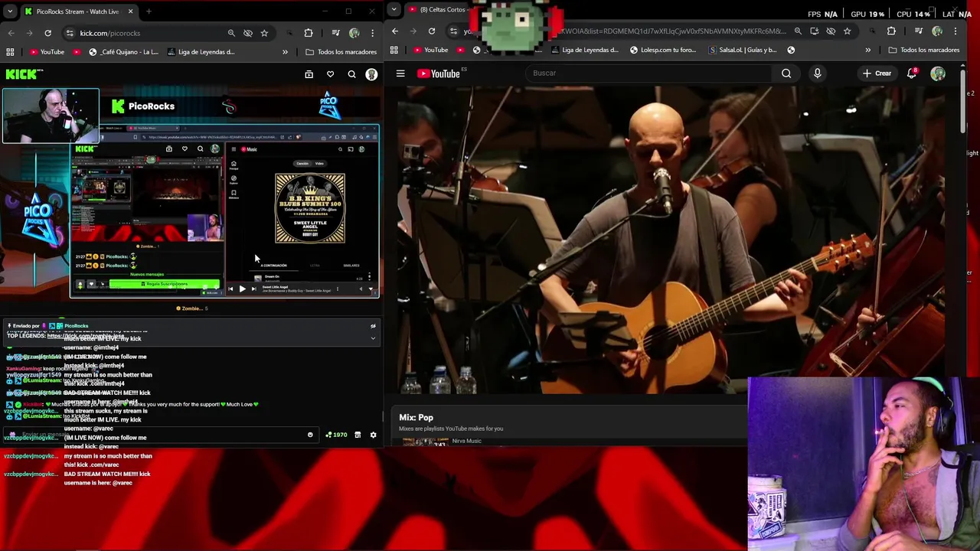Open the kick.com link in pinned message

point(84,336)
